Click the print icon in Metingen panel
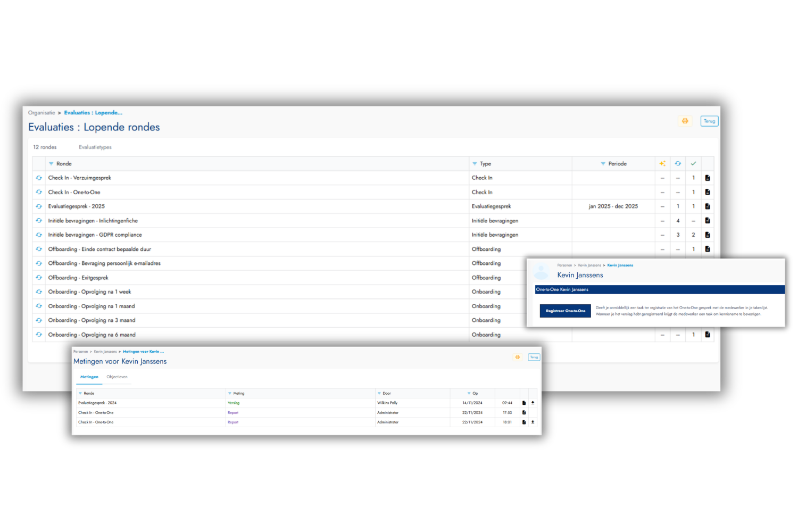The width and height of the screenshot is (798, 532). click(517, 357)
